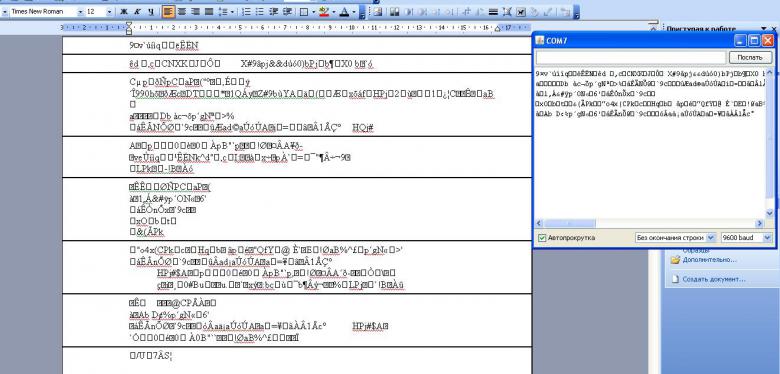Click the COM7 serial input field
Screen dimensions: 780x374
[x=631, y=57]
